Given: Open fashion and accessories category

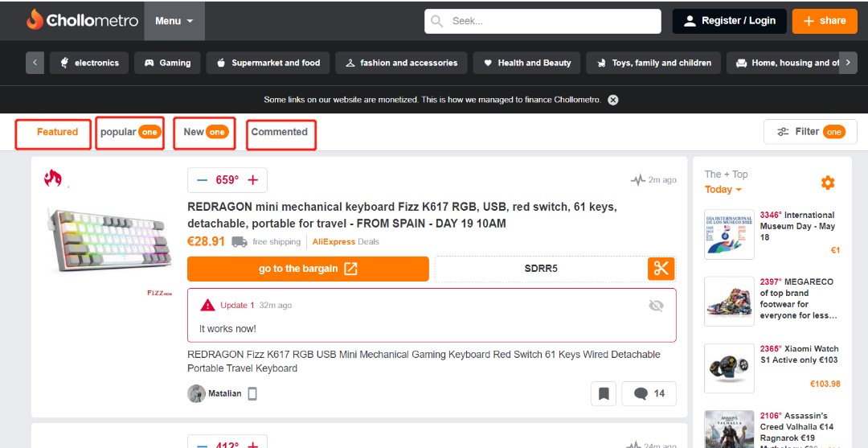Looking at the screenshot, I should [x=401, y=63].
